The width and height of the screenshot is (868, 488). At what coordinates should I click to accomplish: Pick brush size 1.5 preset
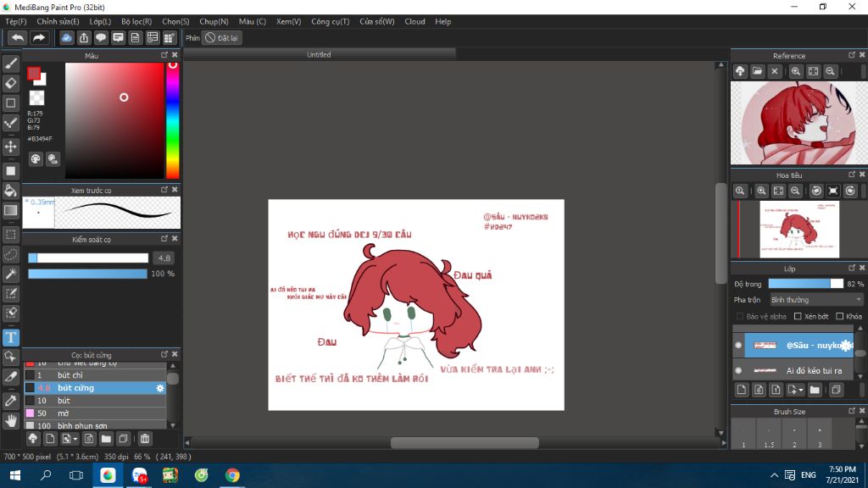pyautogui.click(x=768, y=434)
